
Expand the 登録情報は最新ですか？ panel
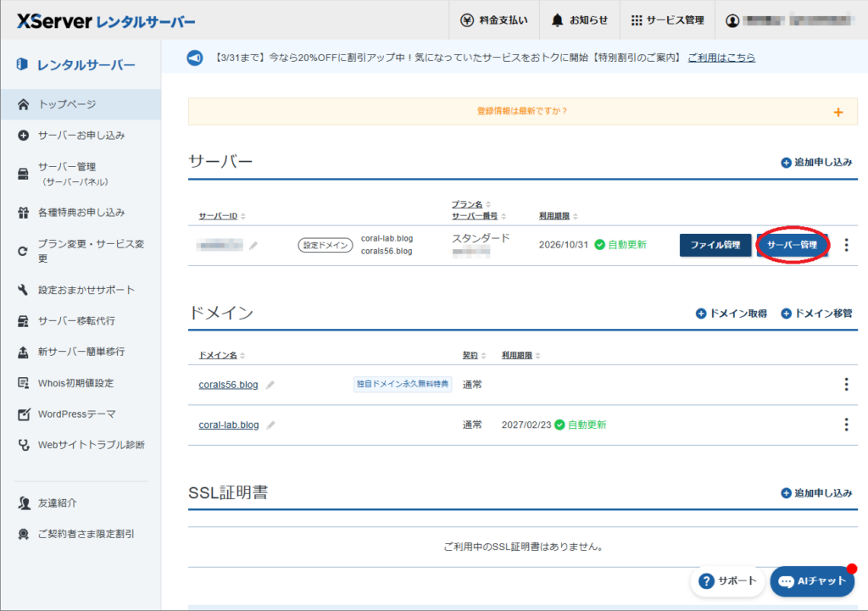(x=838, y=111)
